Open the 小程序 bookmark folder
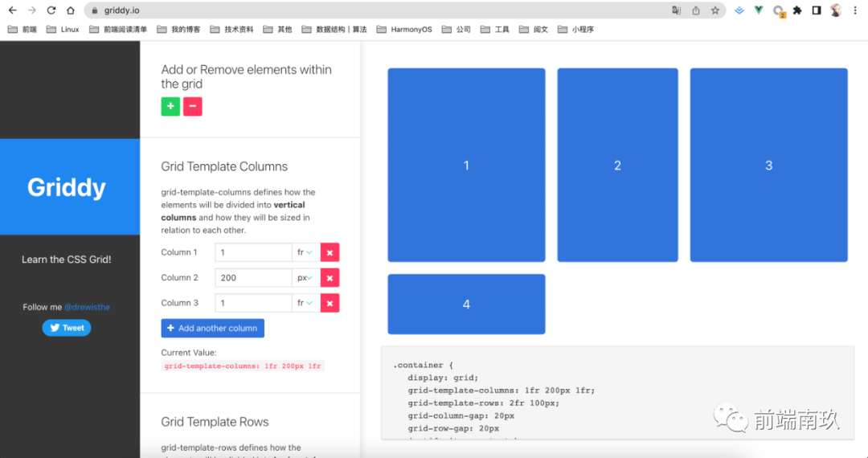The height and width of the screenshot is (458, 868). coord(576,29)
